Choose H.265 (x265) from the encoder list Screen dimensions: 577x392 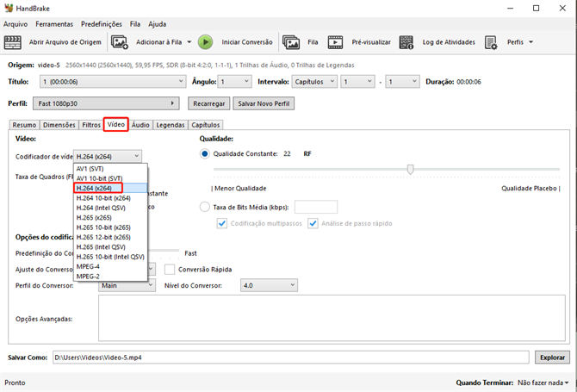pos(95,219)
